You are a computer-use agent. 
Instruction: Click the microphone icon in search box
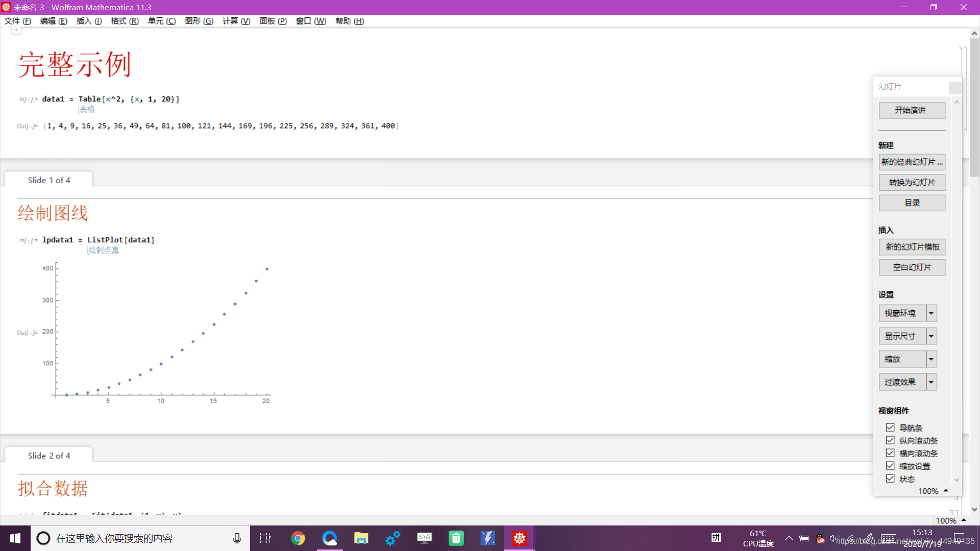pyautogui.click(x=237, y=538)
